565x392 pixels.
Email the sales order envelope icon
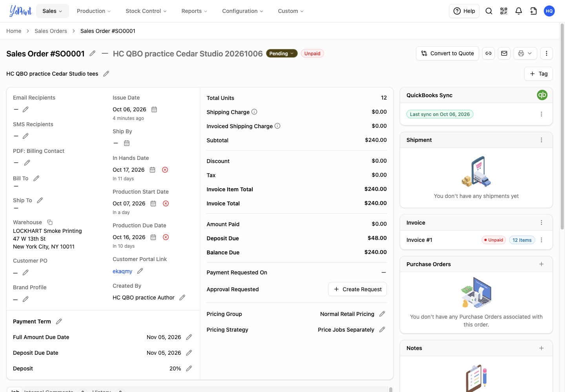504,53
